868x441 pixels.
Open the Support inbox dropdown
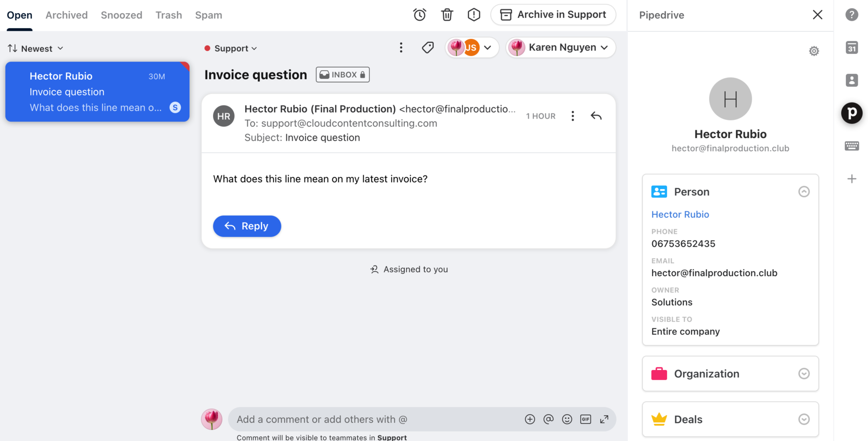[231, 48]
